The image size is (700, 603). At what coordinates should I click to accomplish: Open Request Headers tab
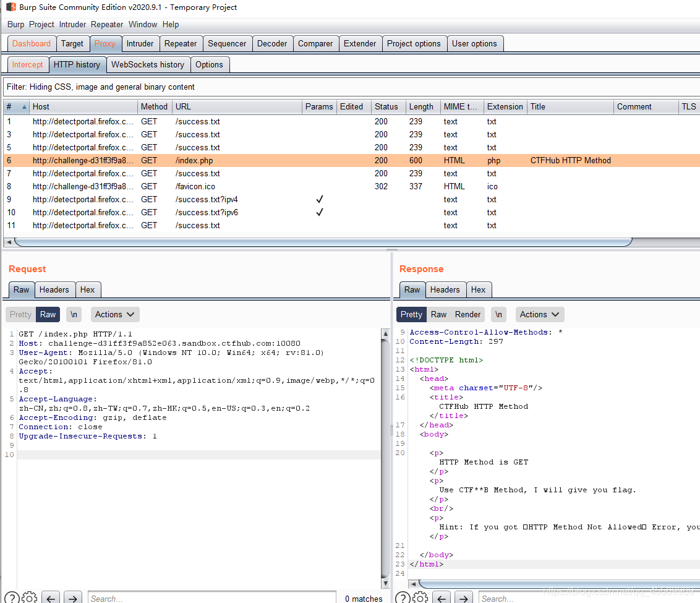[x=54, y=289]
